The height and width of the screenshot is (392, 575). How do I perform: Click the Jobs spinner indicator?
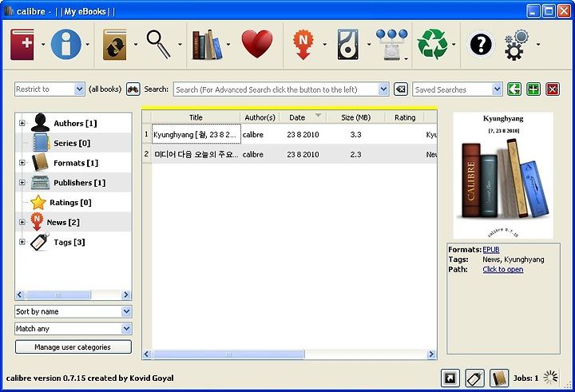click(550, 378)
